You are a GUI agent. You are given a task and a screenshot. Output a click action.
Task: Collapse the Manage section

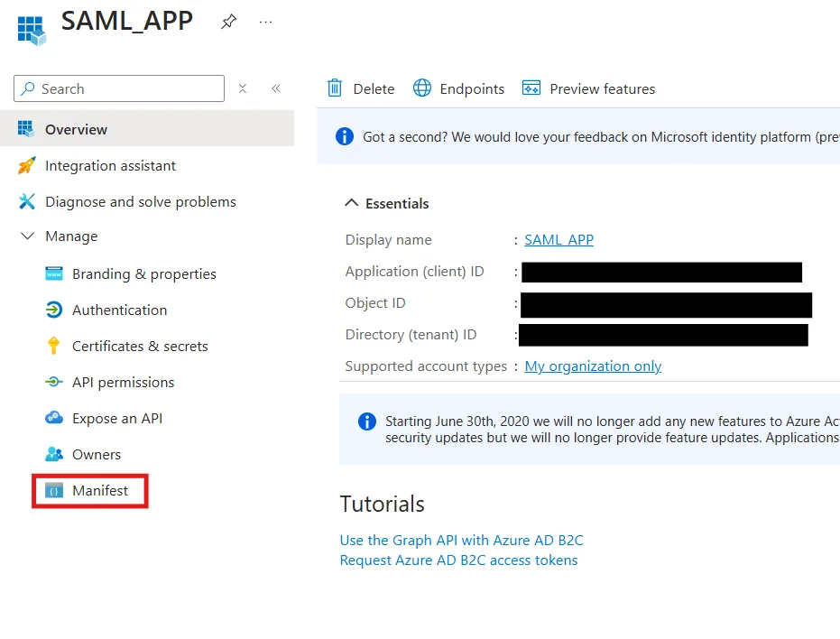pos(27,236)
